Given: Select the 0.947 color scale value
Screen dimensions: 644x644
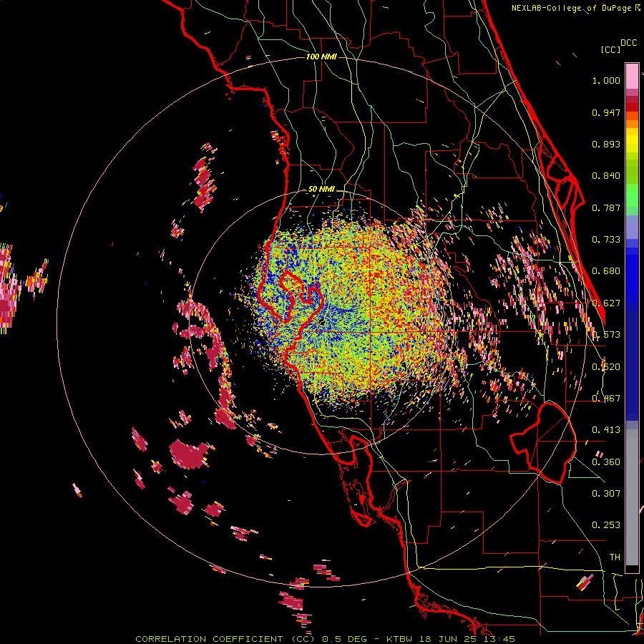Looking at the screenshot, I should [x=606, y=112].
